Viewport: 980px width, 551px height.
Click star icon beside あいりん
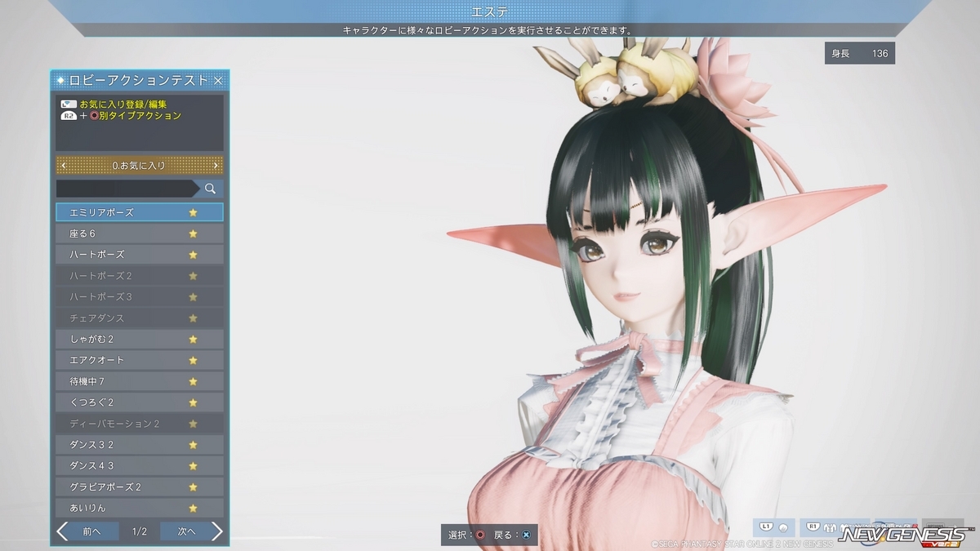click(193, 508)
